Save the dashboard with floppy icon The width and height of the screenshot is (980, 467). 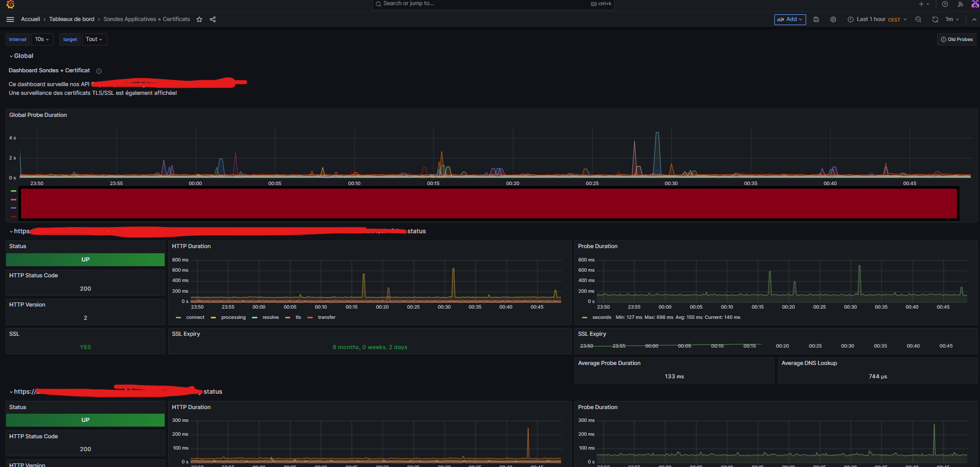pos(816,19)
